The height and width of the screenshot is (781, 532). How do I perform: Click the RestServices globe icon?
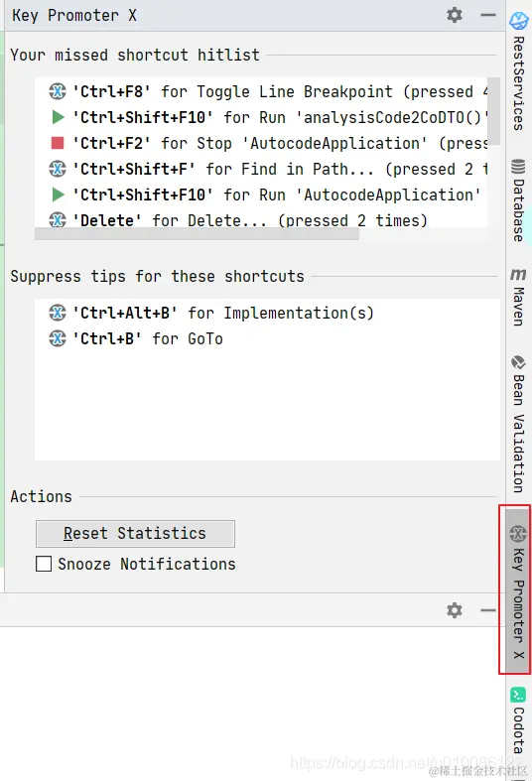point(518,21)
